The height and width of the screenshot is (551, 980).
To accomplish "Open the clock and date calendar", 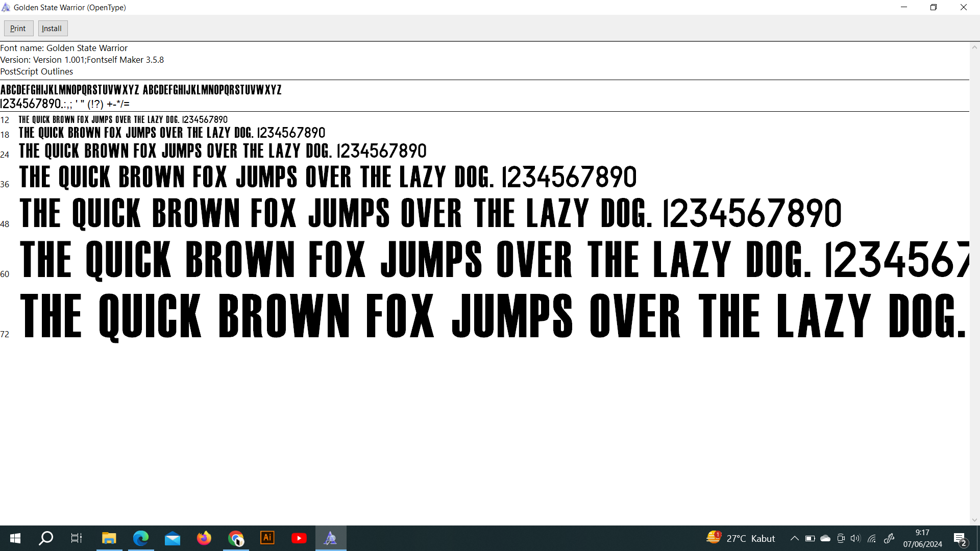I will pos(922,538).
